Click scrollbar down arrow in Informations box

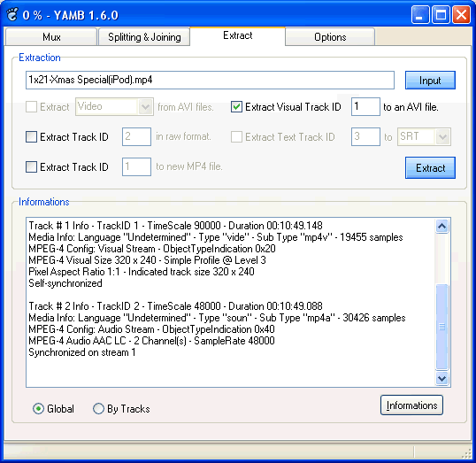[442, 379]
